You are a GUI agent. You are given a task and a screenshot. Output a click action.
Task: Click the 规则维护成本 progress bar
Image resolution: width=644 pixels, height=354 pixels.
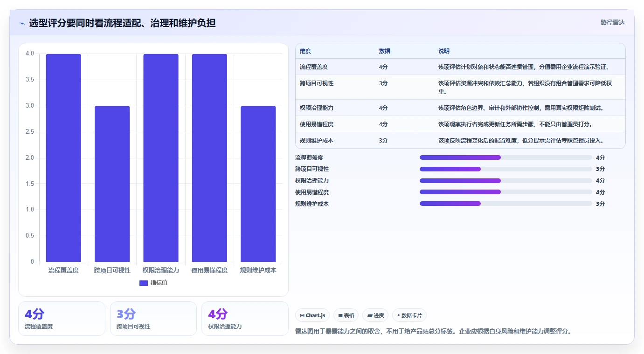506,204
